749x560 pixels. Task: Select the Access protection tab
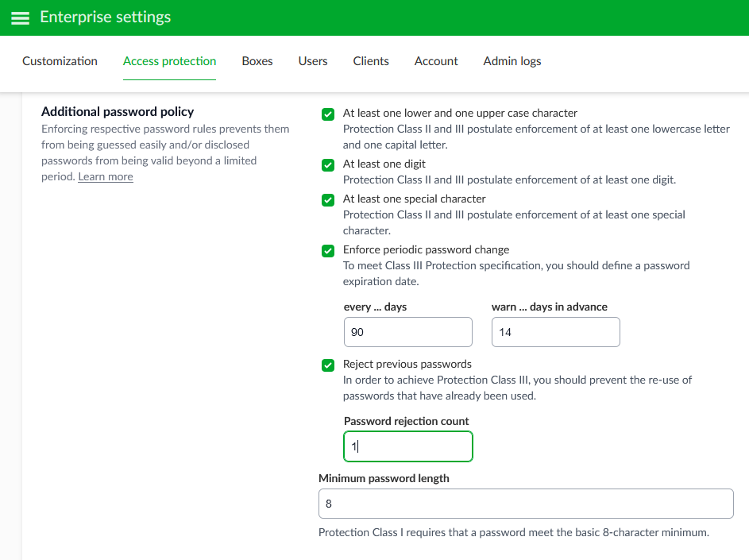click(169, 61)
